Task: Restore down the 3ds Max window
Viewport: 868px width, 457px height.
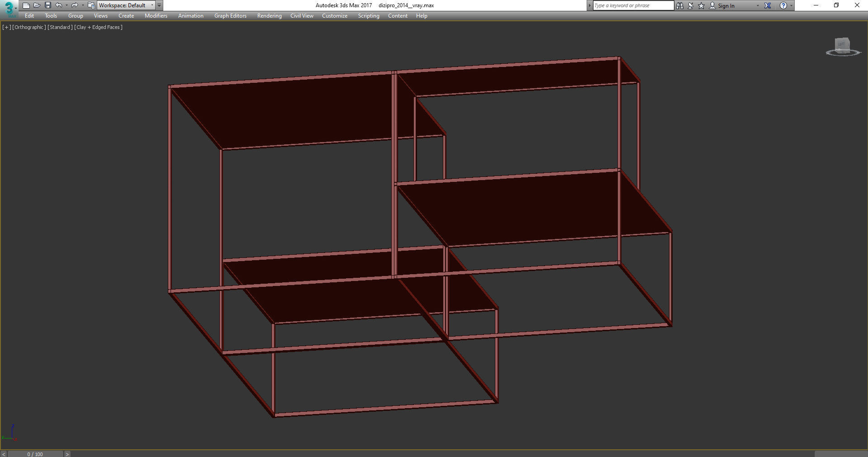Action: pyautogui.click(x=836, y=5)
